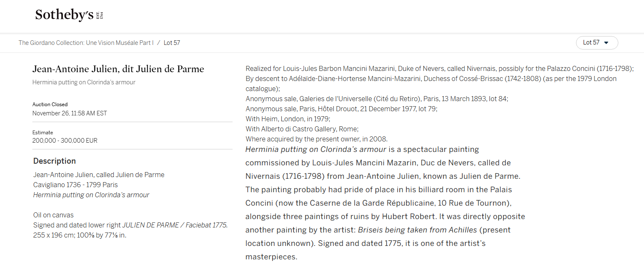Select the Description section heading
Viewport: 644px width, 269px height.
tap(55, 161)
